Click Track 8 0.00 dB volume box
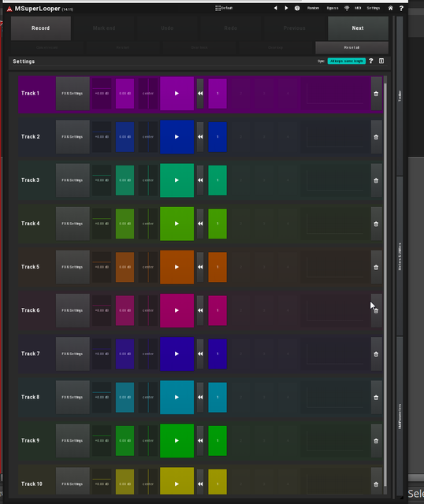The width and height of the screenshot is (424, 504). pyautogui.click(x=125, y=397)
